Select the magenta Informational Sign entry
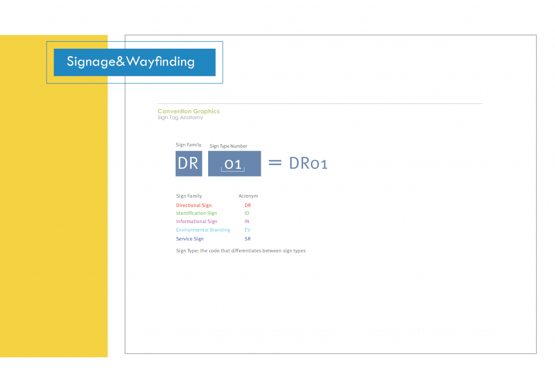Screen dimensions: 555x392 click(196, 221)
